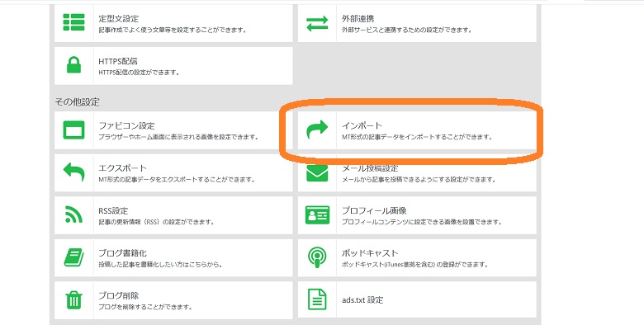This screenshot has height=325, width=644.
Task: Click the ads.txt 設定 document icon
Action: pyautogui.click(x=317, y=299)
